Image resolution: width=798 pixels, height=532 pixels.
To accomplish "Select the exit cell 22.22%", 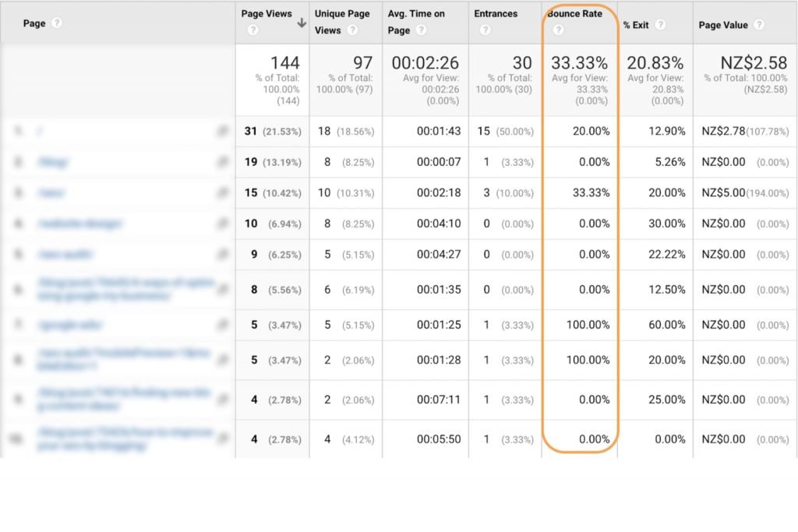I will tap(667, 254).
